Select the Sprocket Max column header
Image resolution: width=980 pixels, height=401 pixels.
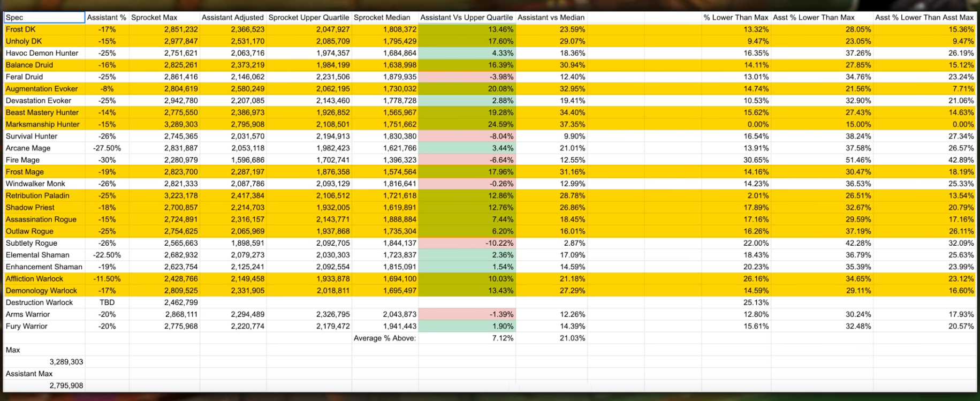pos(164,17)
